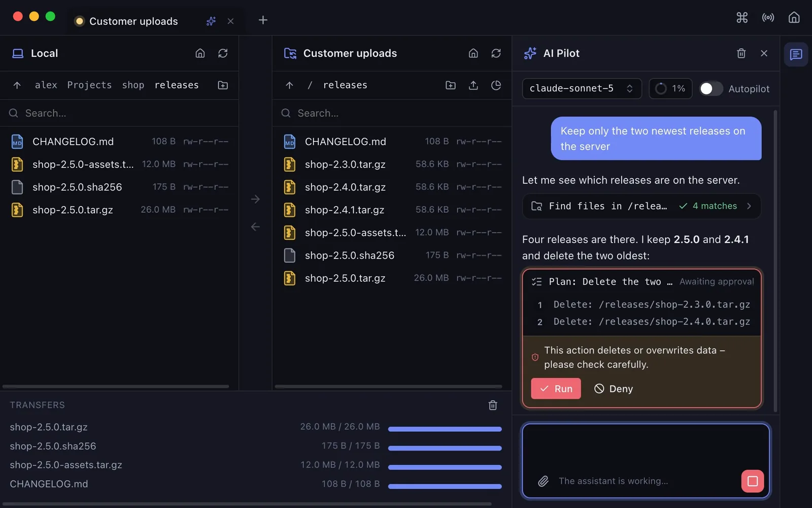Open a new tab with plus button
The image size is (812, 508).
[x=263, y=20]
